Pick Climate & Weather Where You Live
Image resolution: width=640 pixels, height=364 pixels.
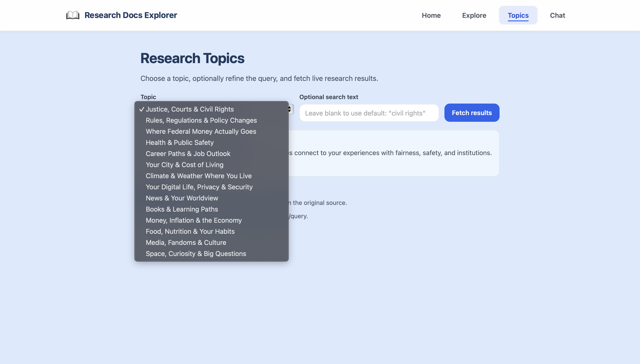[x=198, y=176]
